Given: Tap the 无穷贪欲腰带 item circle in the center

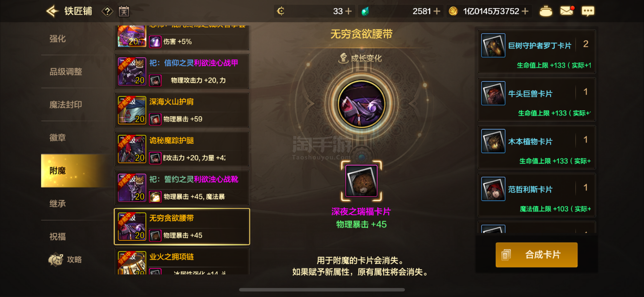Looking at the screenshot, I should (361, 104).
